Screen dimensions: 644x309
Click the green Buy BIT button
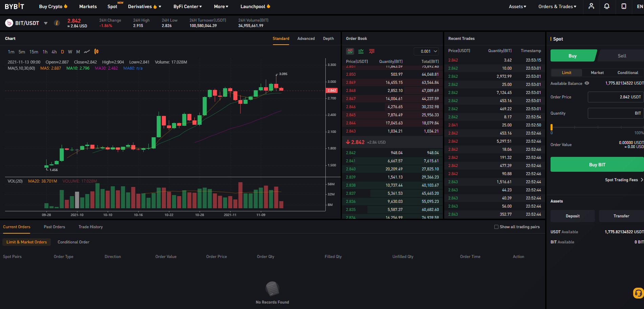tap(597, 165)
